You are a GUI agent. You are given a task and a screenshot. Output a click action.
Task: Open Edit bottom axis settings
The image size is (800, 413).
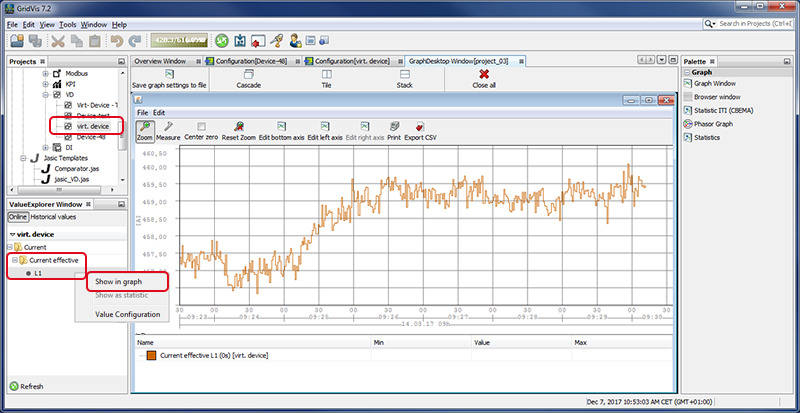tap(281, 131)
